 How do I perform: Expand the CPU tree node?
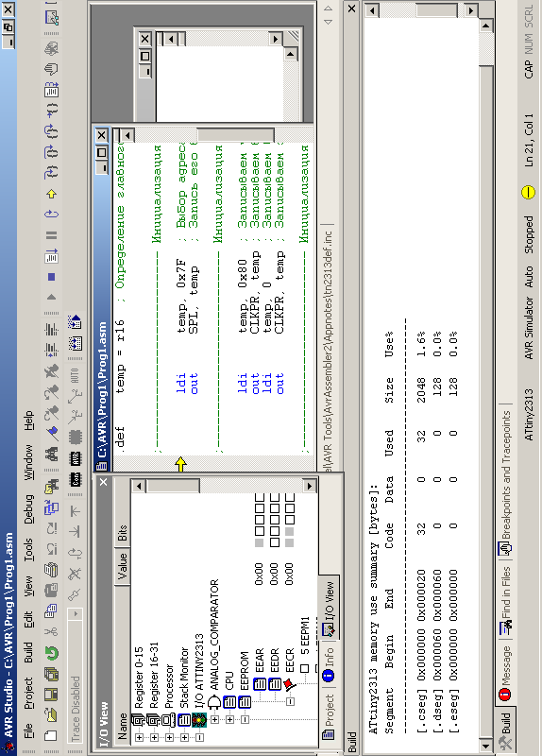pyautogui.click(x=229, y=719)
